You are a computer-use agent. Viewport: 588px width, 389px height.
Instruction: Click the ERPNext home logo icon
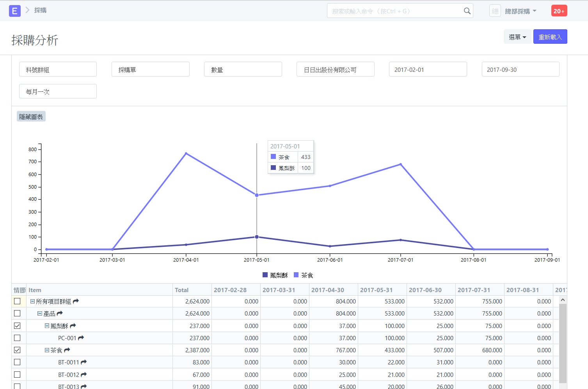tap(14, 11)
